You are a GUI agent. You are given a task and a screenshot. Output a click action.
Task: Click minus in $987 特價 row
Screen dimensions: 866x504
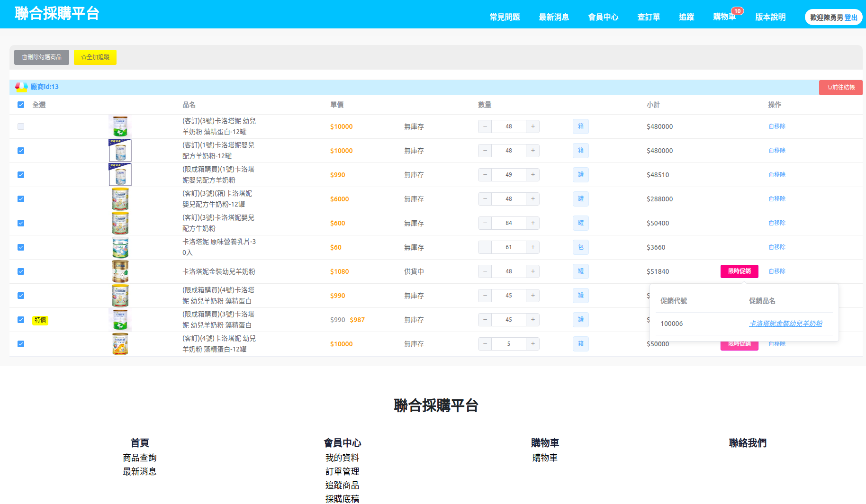tap(485, 320)
